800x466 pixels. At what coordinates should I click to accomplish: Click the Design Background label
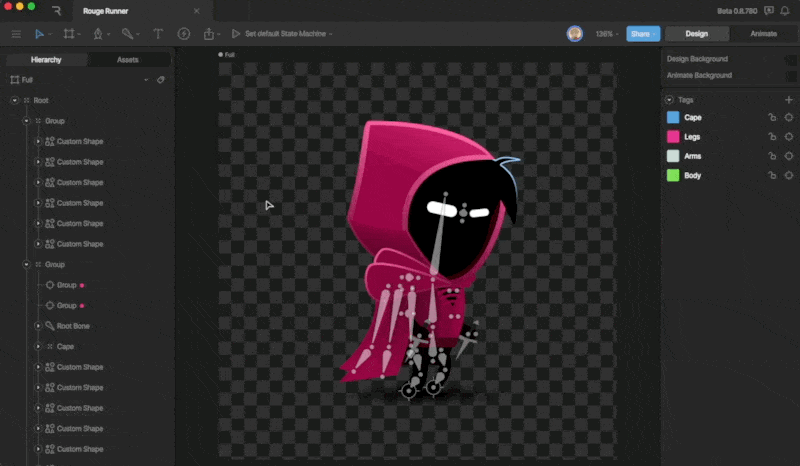pyautogui.click(x=697, y=59)
